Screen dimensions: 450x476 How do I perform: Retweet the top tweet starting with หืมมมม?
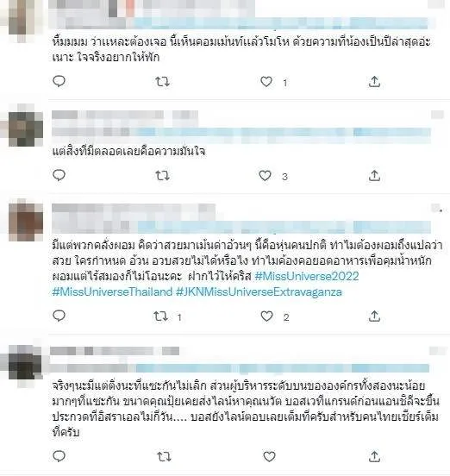click(x=162, y=82)
